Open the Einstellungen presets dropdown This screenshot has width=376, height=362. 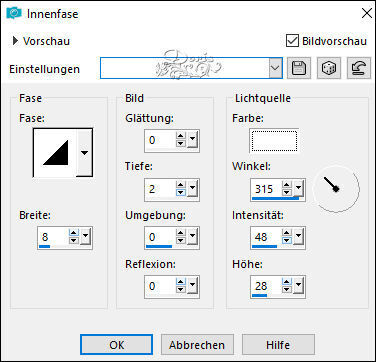tap(276, 68)
